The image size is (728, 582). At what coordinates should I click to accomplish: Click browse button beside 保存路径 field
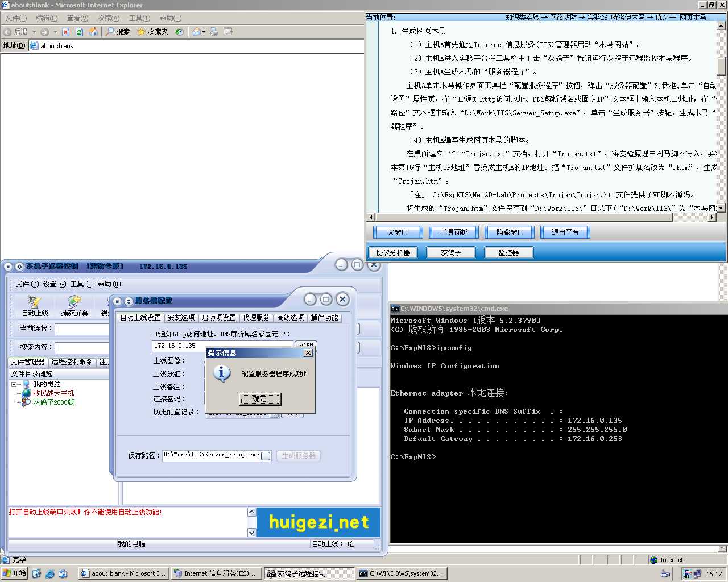point(266,456)
